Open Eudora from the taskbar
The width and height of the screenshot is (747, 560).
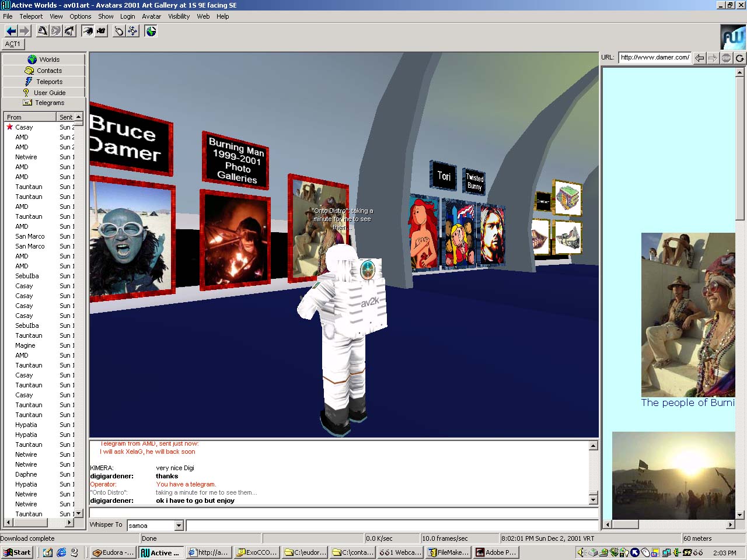pos(114,552)
